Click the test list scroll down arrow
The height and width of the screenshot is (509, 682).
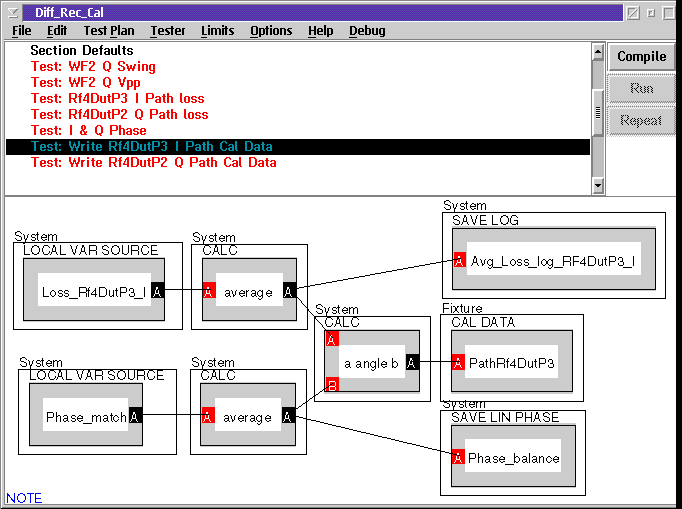(x=598, y=185)
